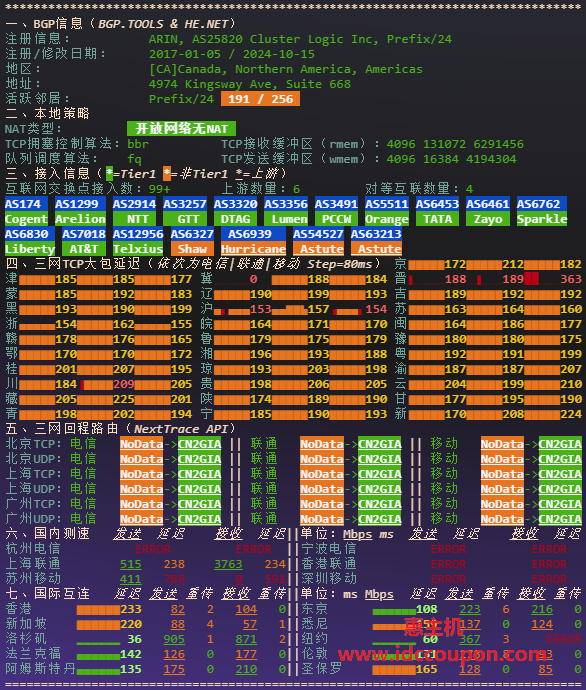
Task: Click the AS63213 label
Action: (376, 234)
